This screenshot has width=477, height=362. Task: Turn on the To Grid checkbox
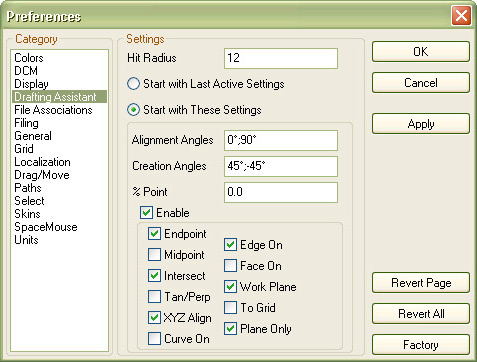point(230,308)
